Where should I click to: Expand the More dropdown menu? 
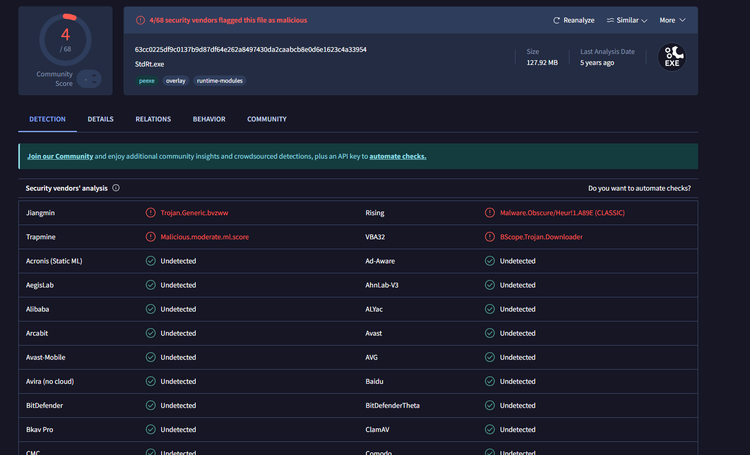click(672, 20)
